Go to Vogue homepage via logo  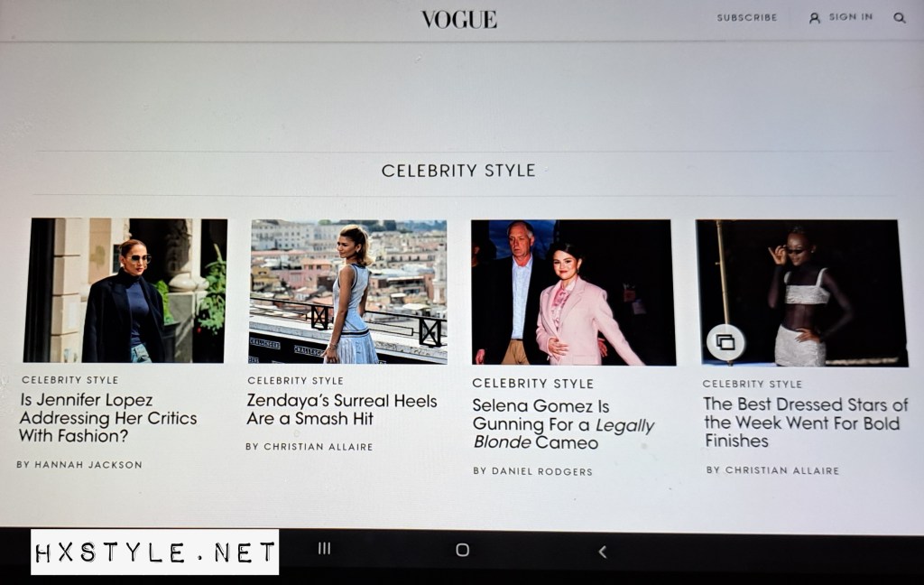tap(459, 19)
